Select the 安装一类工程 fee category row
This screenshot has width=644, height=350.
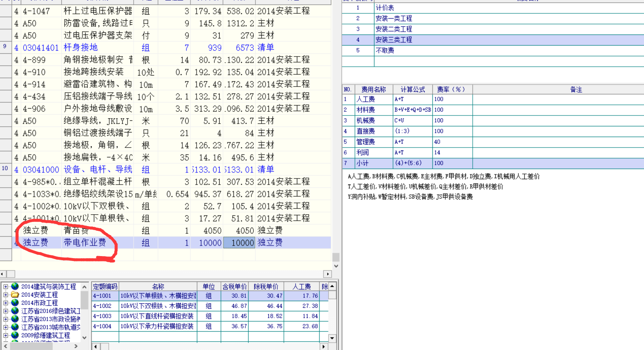click(493, 18)
